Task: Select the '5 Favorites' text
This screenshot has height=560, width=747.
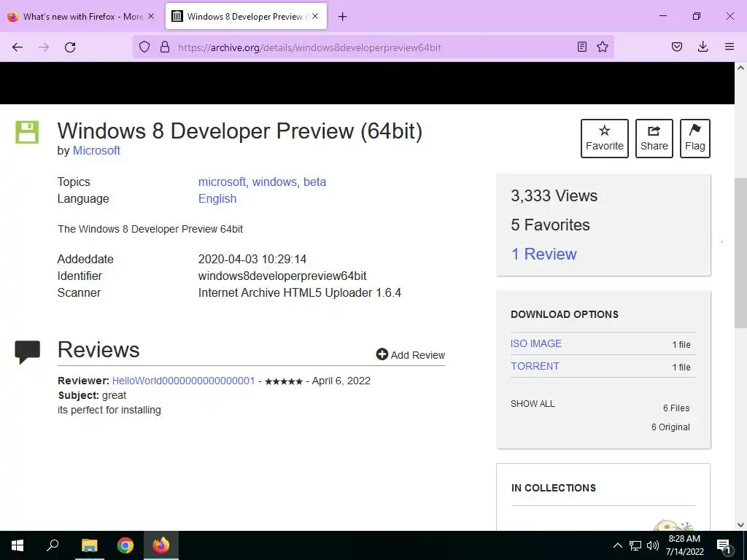Action: 550,225
